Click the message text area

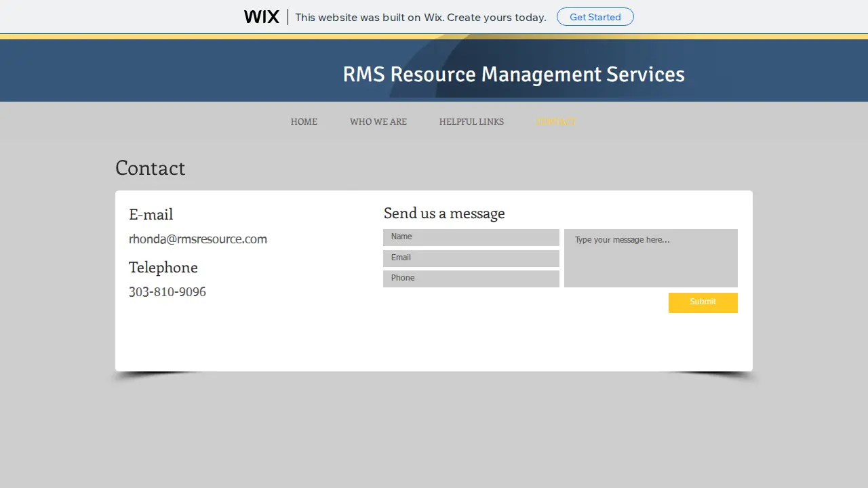[x=651, y=258]
